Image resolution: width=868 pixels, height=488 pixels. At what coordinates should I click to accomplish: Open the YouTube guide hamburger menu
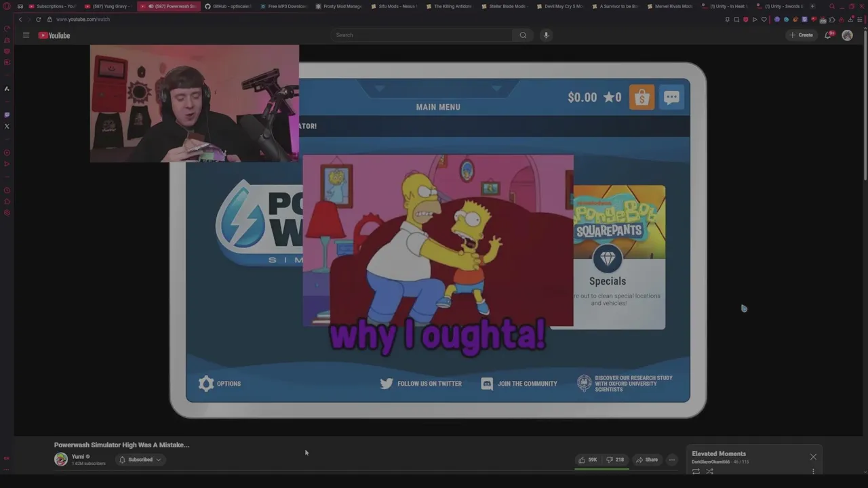tap(26, 35)
